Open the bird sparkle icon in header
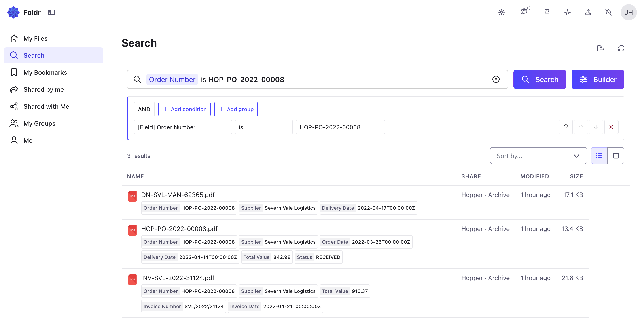This screenshot has width=644, height=330. coord(525,11)
